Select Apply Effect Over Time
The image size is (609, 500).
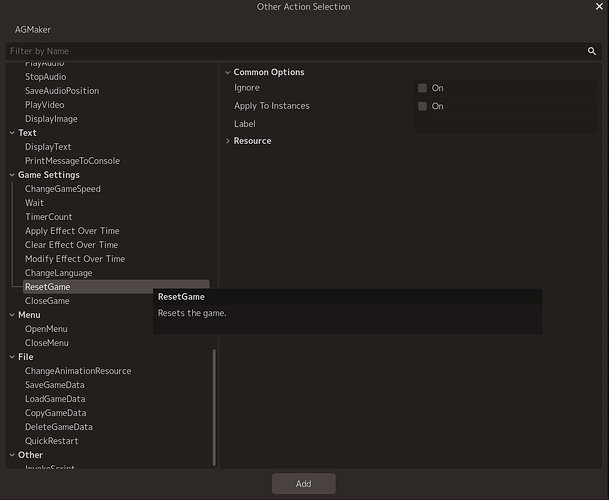click(x=72, y=231)
